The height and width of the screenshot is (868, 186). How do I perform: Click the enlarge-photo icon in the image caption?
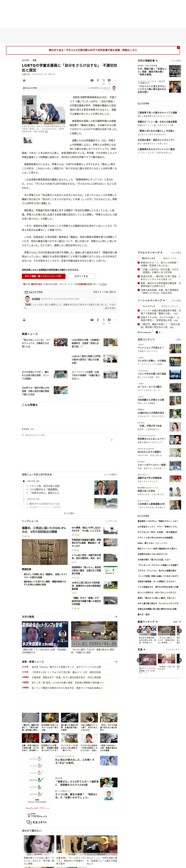47,132
